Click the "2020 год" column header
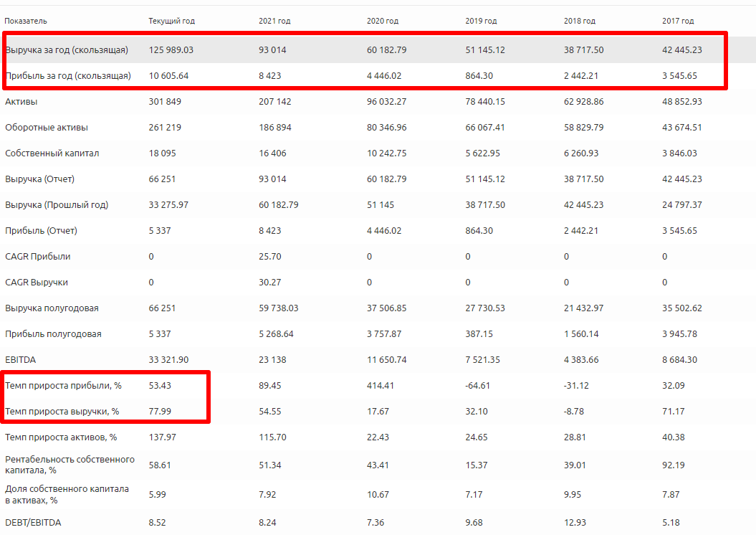Viewport: 756px width, 540px height. pos(383,21)
